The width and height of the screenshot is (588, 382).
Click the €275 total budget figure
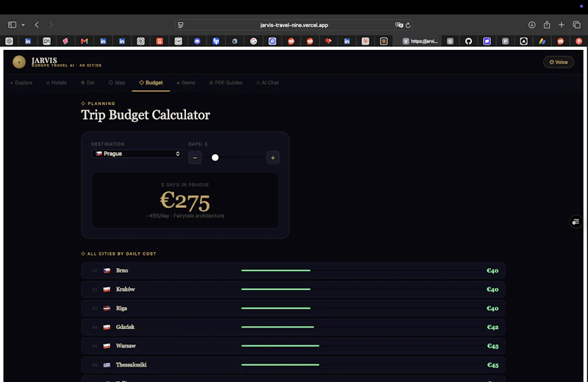point(185,201)
